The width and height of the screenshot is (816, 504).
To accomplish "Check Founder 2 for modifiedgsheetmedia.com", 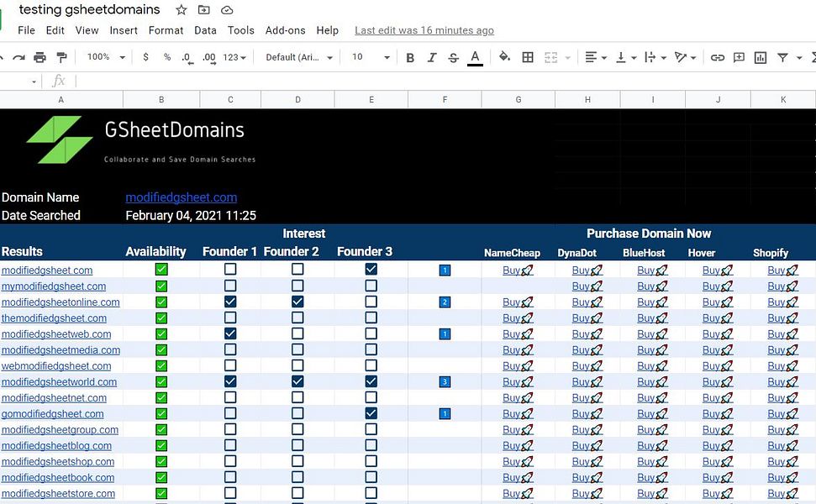I will (x=297, y=349).
